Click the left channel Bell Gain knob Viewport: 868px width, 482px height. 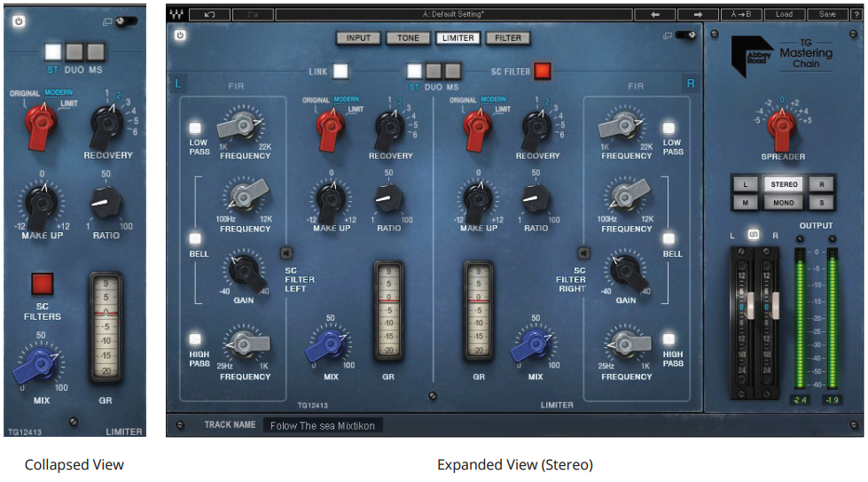tap(246, 272)
